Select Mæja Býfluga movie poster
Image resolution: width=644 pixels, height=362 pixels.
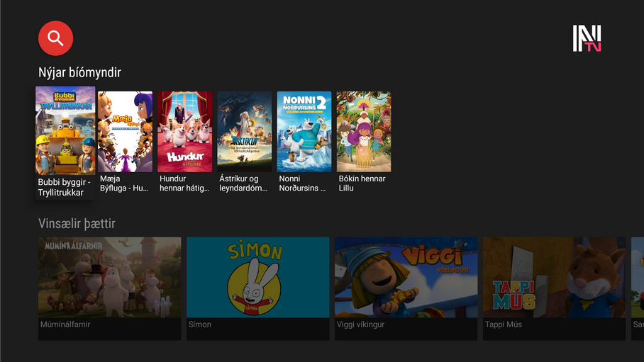click(126, 131)
